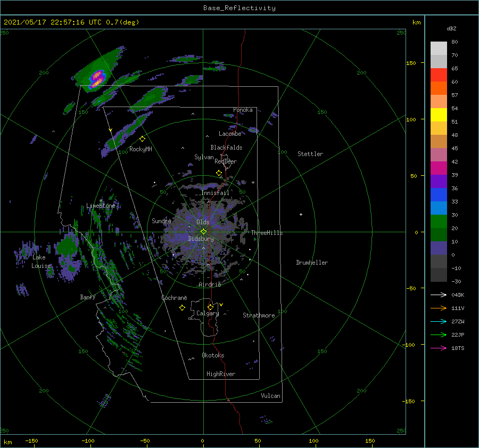This screenshot has height=448, width=479.
Task: Pick the violet swatch below 39 dBZ
Action: pyautogui.click(x=439, y=181)
